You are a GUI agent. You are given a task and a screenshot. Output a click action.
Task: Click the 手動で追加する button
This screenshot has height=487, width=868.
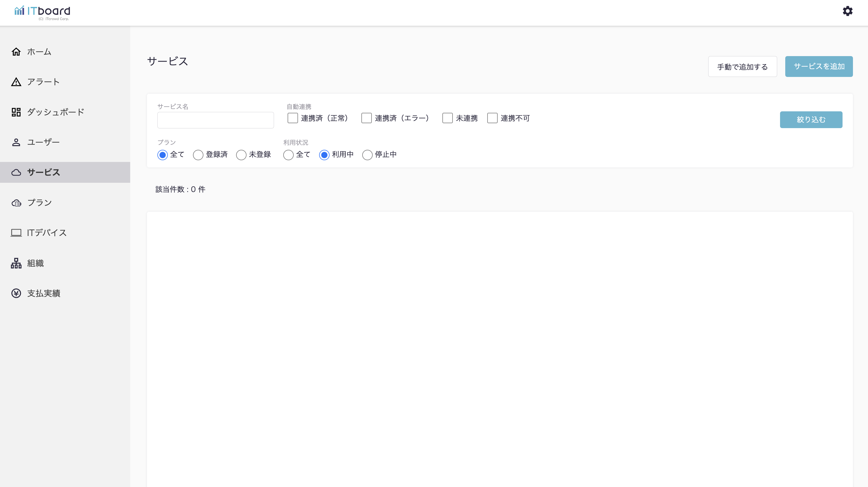pyautogui.click(x=742, y=67)
